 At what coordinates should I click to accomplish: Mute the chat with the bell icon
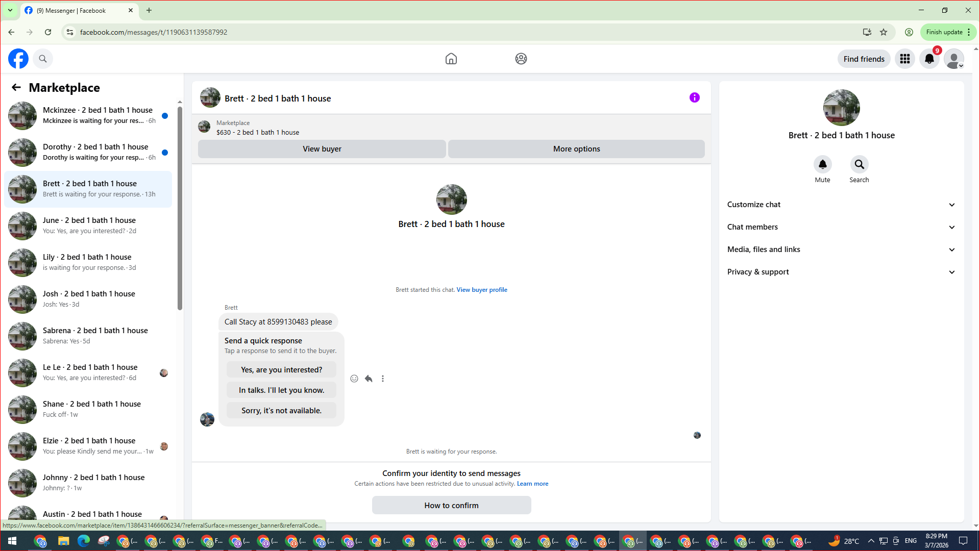[822, 164]
